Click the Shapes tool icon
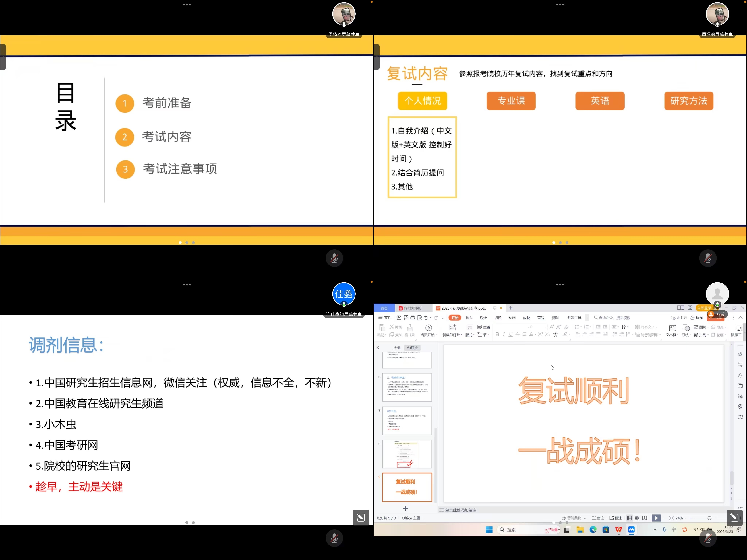The width and height of the screenshot is (747, 560). click(x=686, y=328)
